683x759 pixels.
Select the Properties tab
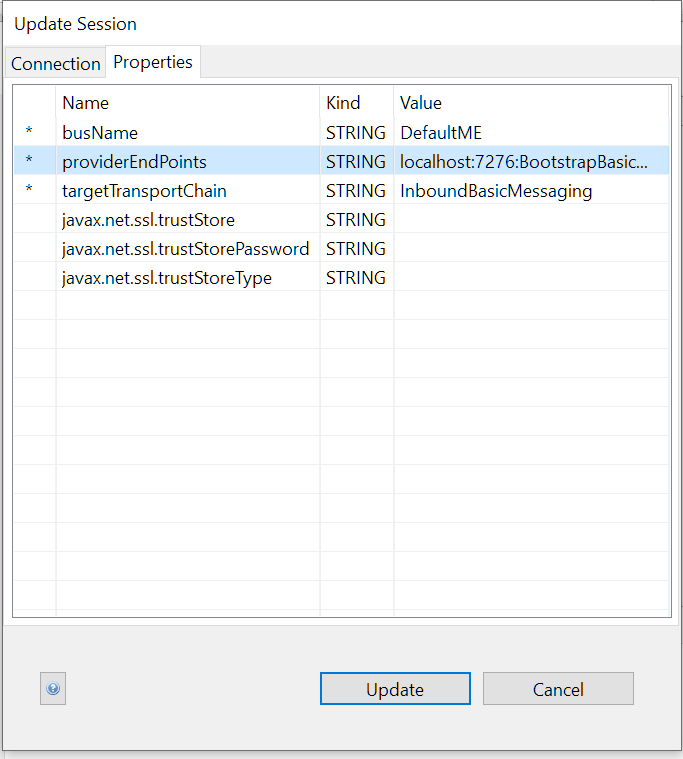coord(153,62)
